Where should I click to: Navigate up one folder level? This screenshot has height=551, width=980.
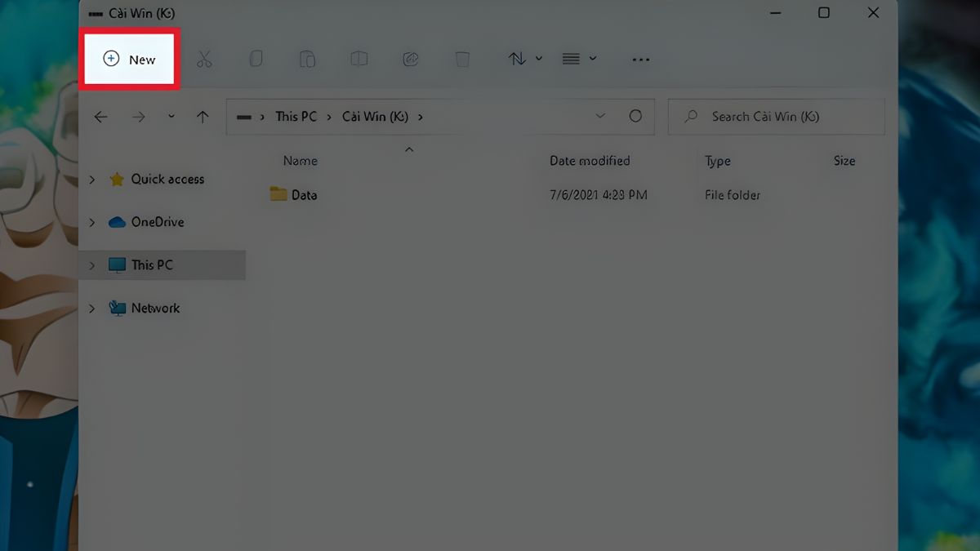(x=203, y=117)
